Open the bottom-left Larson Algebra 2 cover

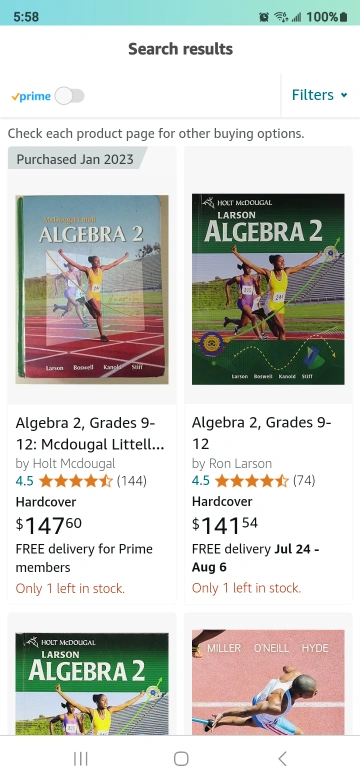coord(92,683)
